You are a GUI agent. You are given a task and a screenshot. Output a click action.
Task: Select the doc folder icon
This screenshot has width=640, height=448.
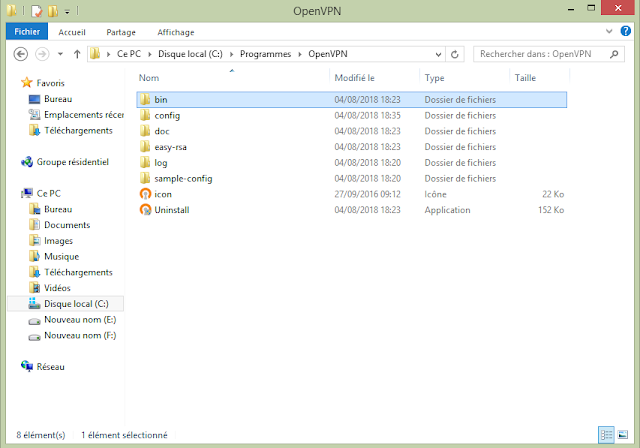click(145, 131)
